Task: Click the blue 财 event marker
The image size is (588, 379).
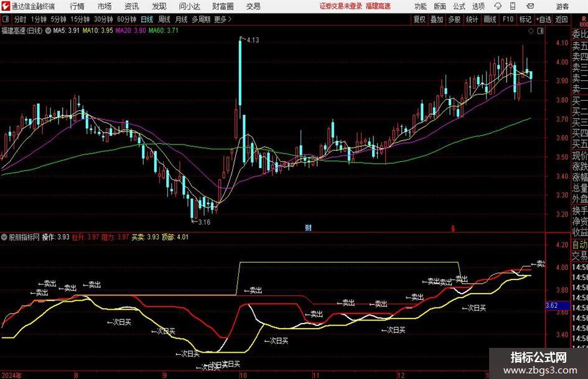Action: click(x=308, y=228)
